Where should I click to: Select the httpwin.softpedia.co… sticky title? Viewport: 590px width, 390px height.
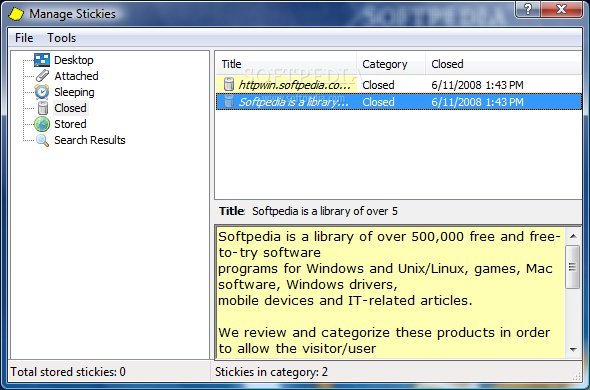click(295, 85)
